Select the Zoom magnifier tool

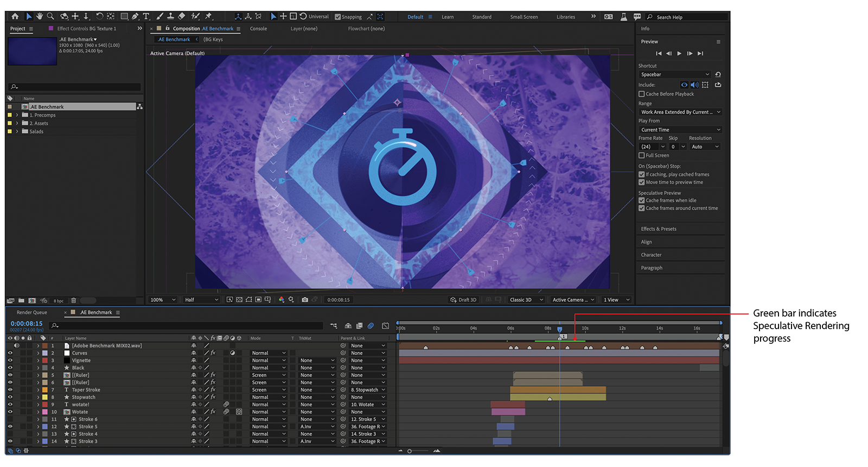(x=50, y=16)
